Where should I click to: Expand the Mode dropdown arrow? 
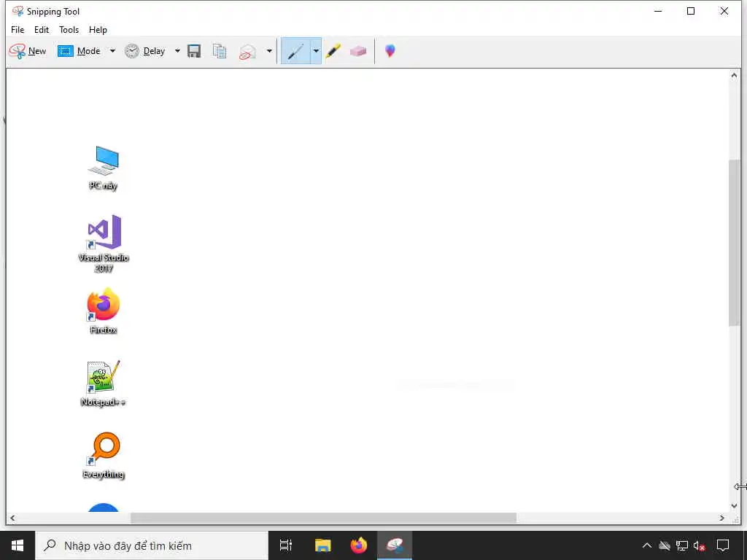coord(112,51)
